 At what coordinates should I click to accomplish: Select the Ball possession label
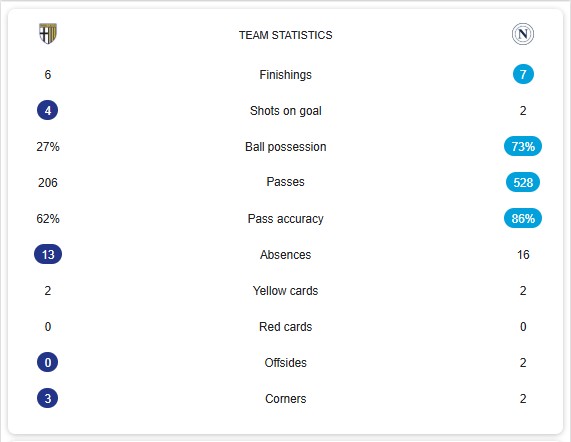[x=286, y=147]
